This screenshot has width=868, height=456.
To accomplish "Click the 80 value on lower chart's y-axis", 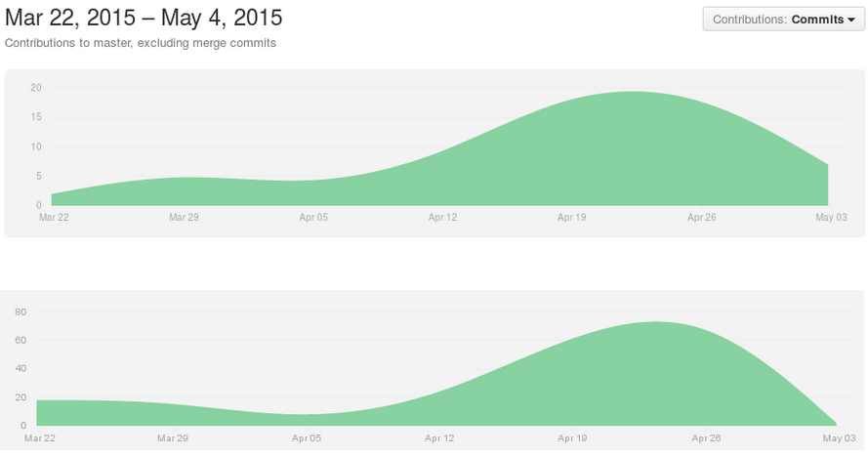I will coord(20,312).
